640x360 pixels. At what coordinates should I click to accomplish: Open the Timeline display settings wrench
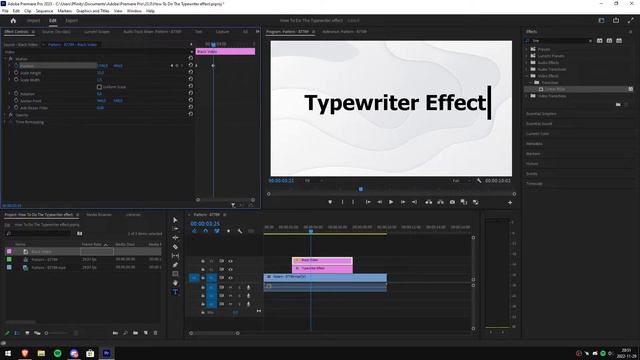click(x=240, y=231)
